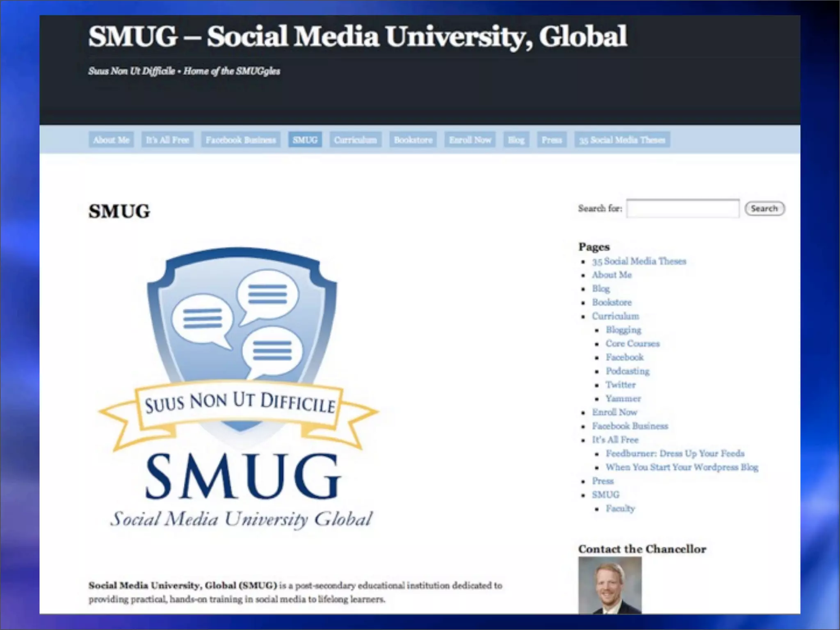
Task: Select the Facebook Business navigation tab
Action: click(x=241, y=140)
